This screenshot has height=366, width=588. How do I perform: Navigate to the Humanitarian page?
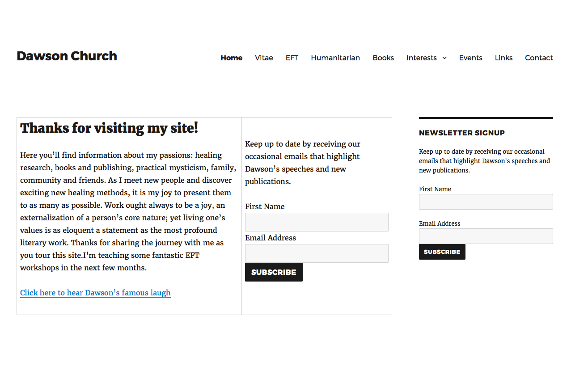[335, 58]
